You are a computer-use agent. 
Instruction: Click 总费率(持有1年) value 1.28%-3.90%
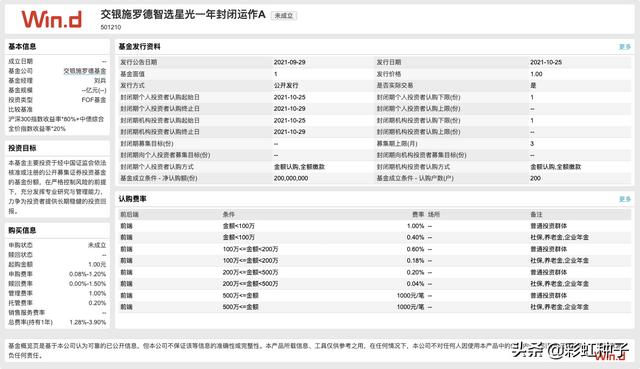click(x=87, y=322)
